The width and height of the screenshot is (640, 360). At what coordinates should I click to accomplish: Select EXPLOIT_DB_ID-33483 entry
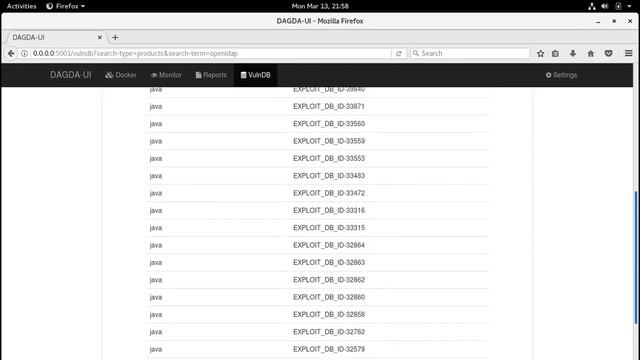click(329, 176)
